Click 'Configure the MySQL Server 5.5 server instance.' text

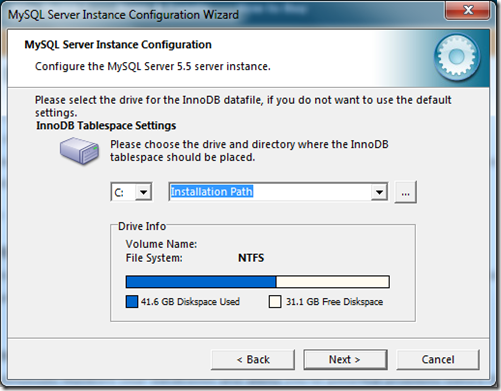[x=153, y=66]
